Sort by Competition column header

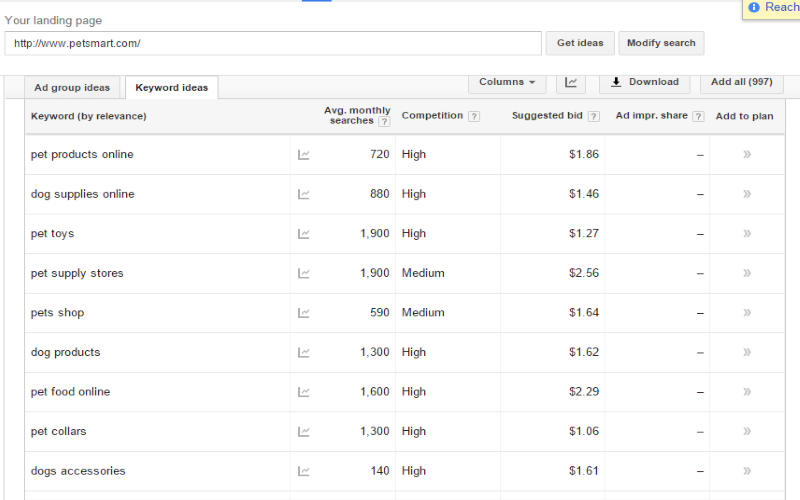(x=432, y=116)
